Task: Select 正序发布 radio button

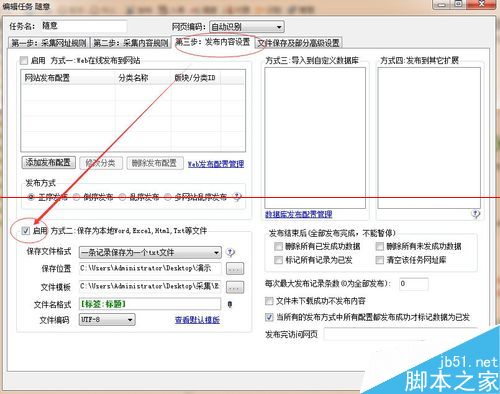Action: coord(31,197)
